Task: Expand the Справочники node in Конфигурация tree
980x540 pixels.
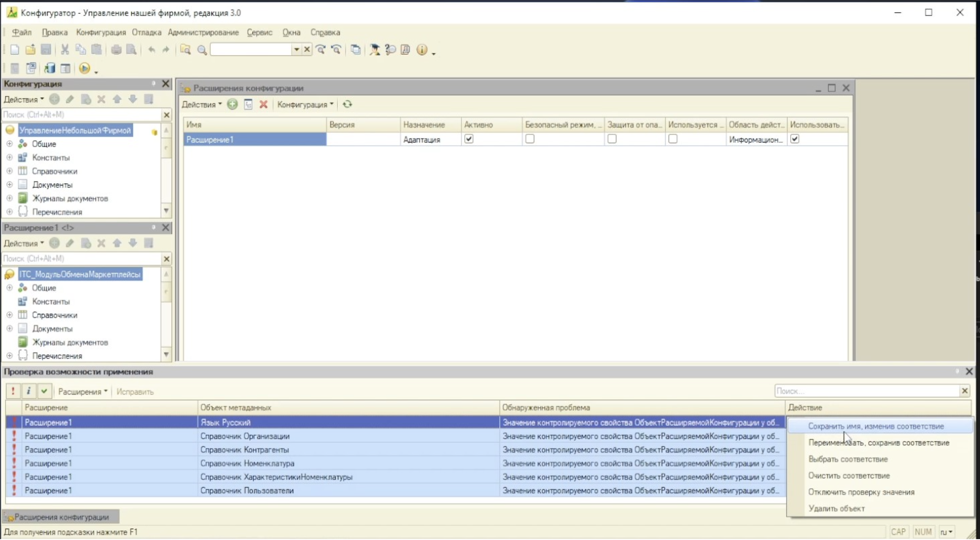Action: (x=10, y=171)
